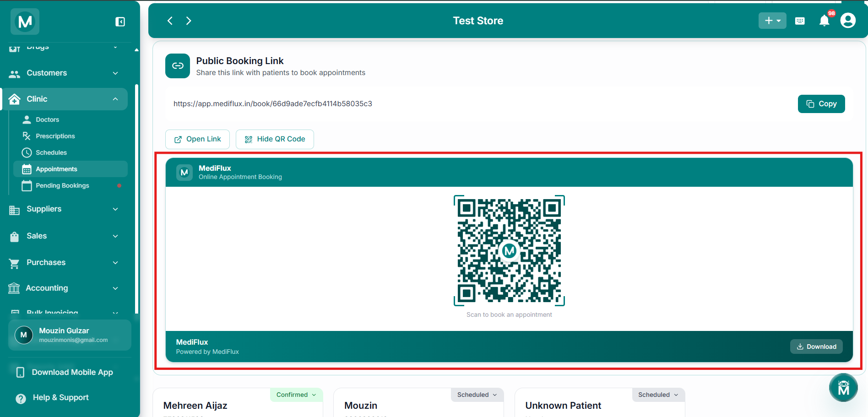Click the MediFlux M logo in sidebar

click(25, 22)
